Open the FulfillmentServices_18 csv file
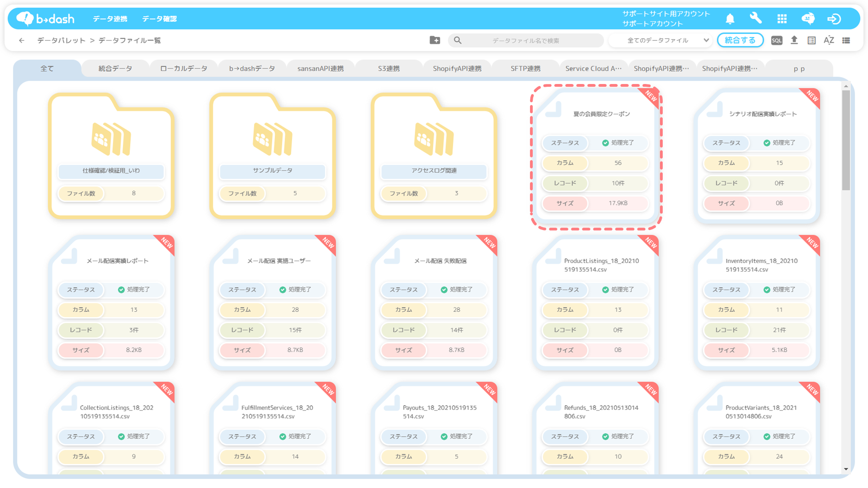 (x=272, y=428)
